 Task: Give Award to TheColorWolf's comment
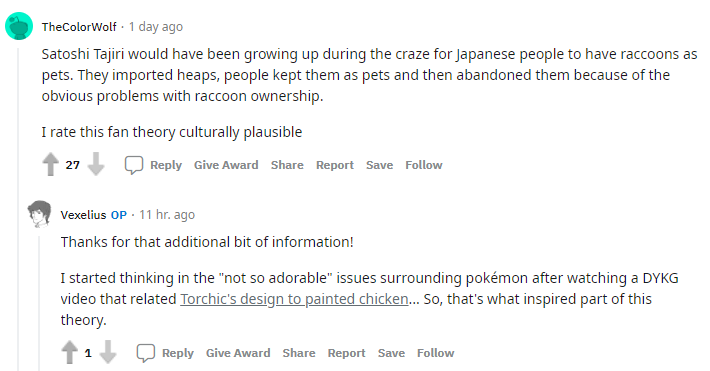(226, 165)
